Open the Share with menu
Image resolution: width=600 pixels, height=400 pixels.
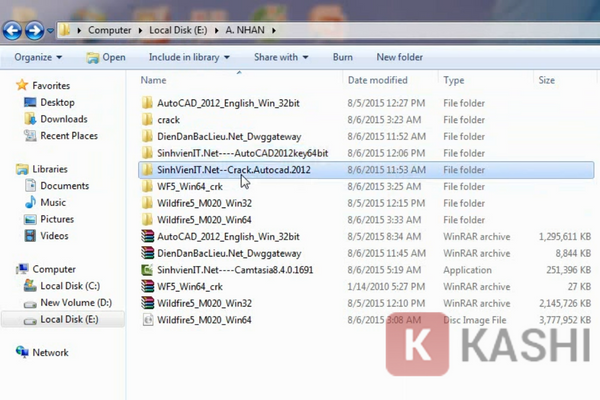click(x=281, y=57)
